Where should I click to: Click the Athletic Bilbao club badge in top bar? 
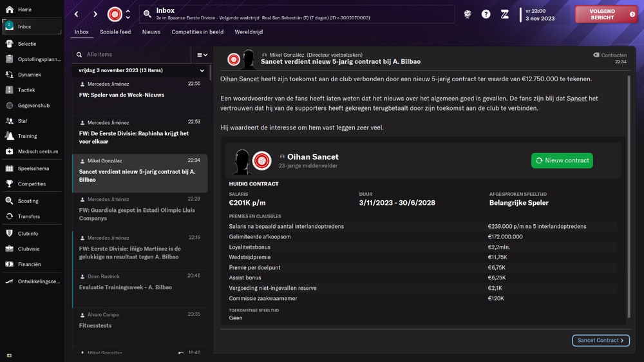point(115,14)
